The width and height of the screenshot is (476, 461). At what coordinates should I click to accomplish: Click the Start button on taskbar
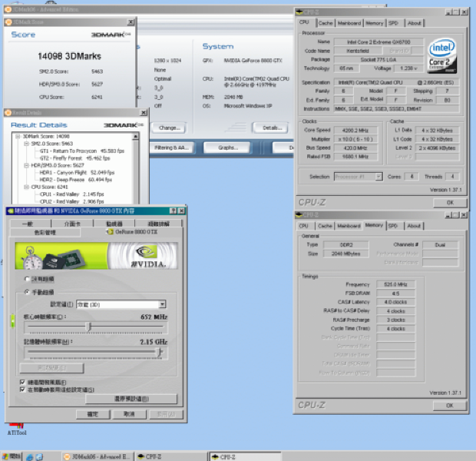[12, 456]
